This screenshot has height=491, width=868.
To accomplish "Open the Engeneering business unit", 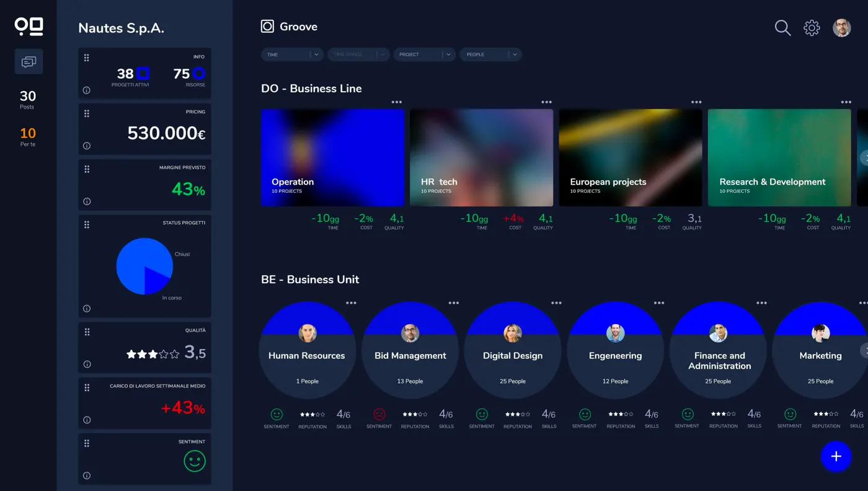I will (616, 350).
